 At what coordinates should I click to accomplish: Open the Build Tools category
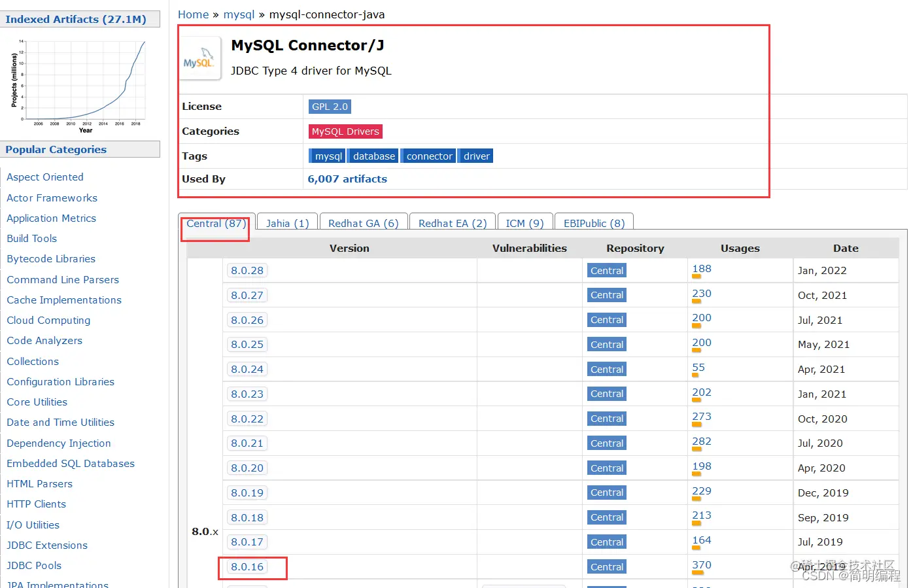(x=31, y=239)
